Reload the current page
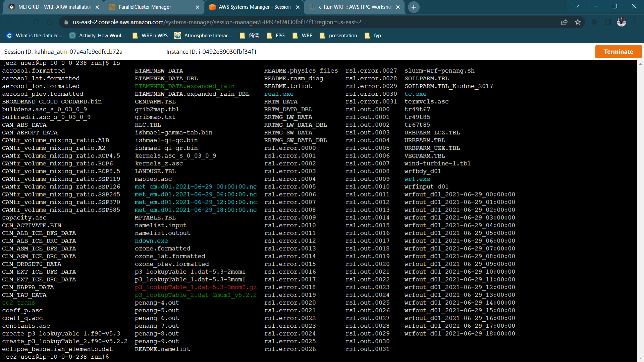This screenshot has width=644, height=362. click(x=36, y=22)
